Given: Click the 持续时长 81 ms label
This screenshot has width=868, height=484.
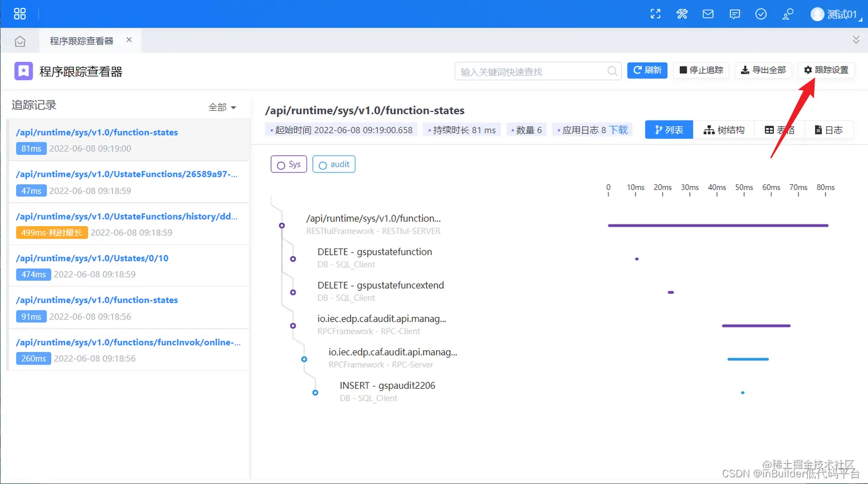Looking at the screenshot, I should 462,130.
